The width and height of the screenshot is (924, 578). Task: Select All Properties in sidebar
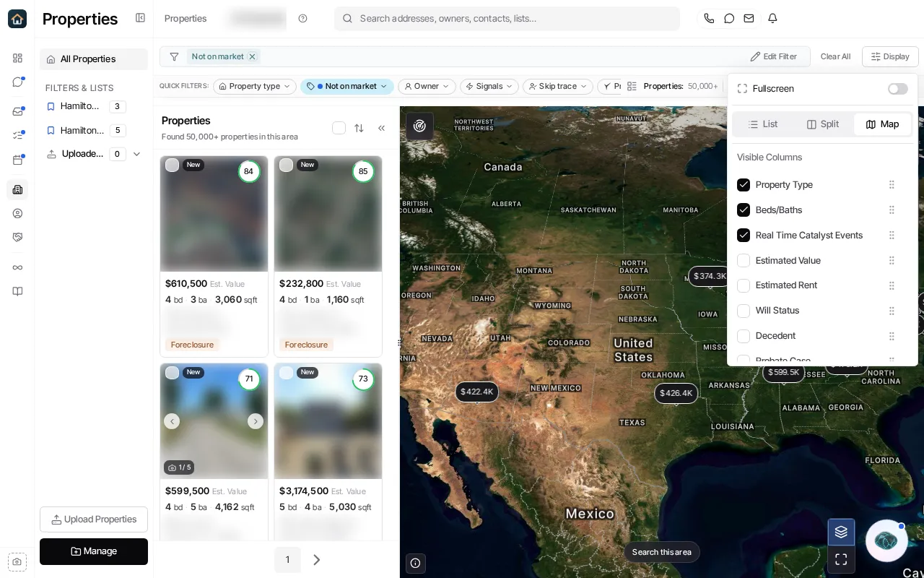(x=94, y=59)
